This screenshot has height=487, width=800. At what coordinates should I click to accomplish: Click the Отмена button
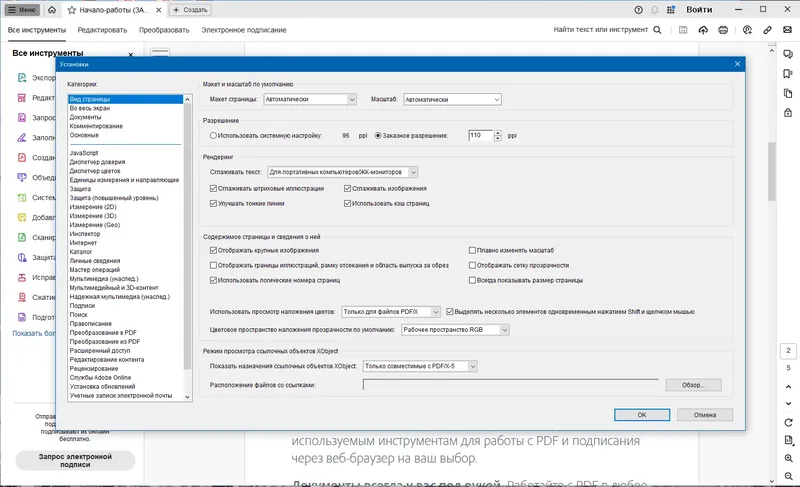point(705,415)
